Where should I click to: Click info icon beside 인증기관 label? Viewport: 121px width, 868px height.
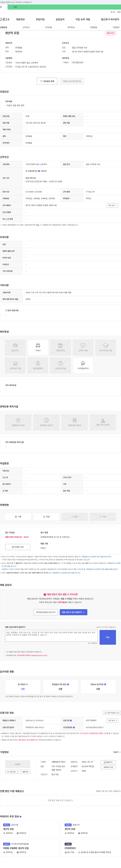pos(71,720)
